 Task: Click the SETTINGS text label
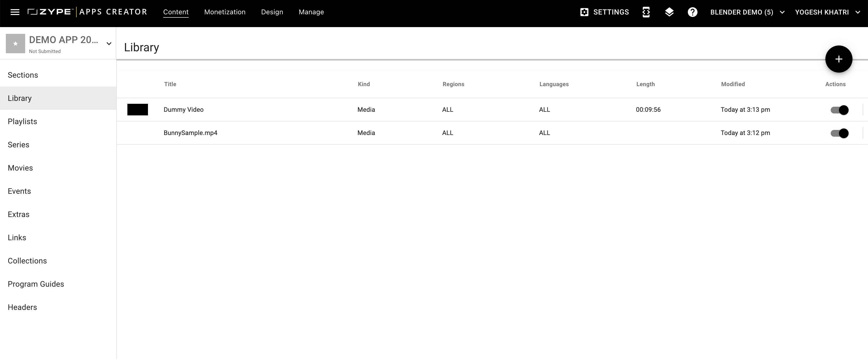(611, 12)
